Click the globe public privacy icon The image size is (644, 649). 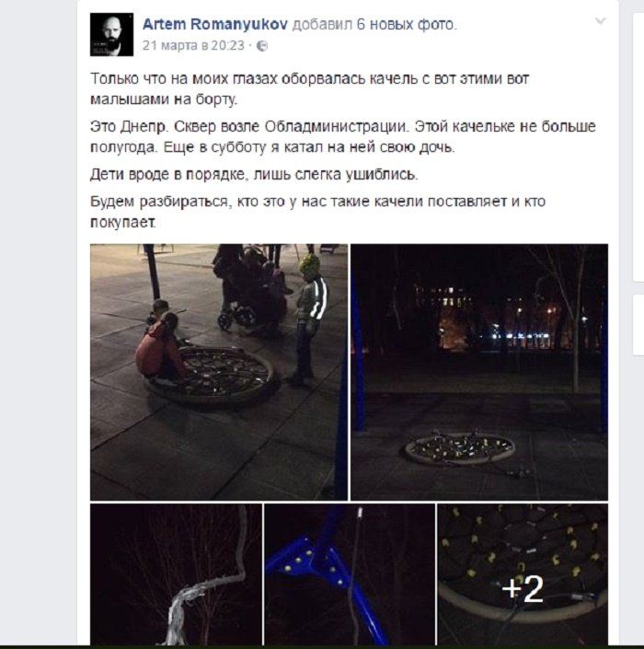(262, 46)
